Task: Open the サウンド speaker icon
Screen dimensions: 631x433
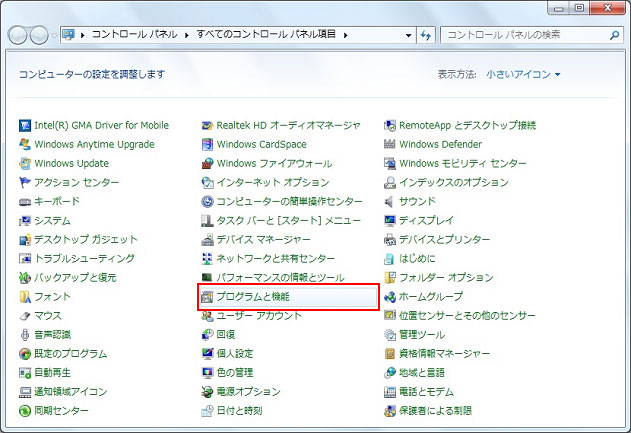Action: click(389, 202)
